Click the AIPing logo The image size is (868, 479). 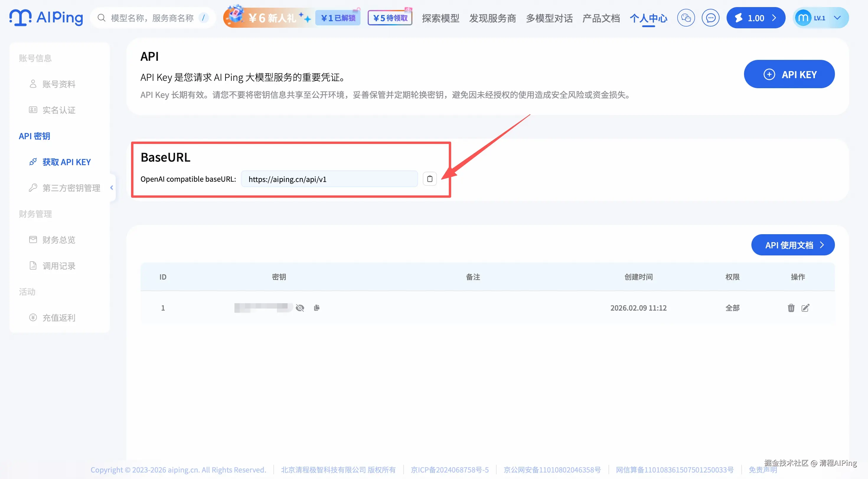coord(46,17)
